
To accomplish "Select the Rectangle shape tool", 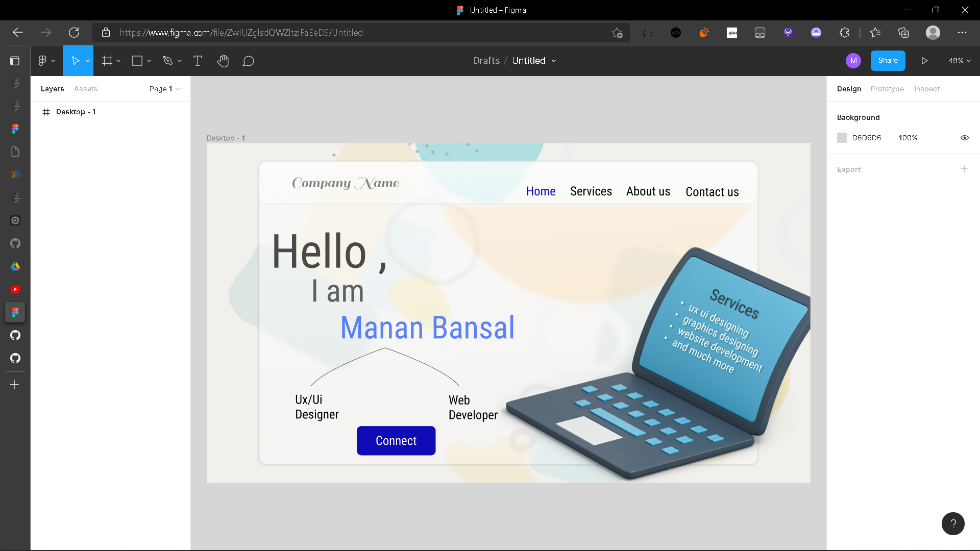I will tap(137, 61).
